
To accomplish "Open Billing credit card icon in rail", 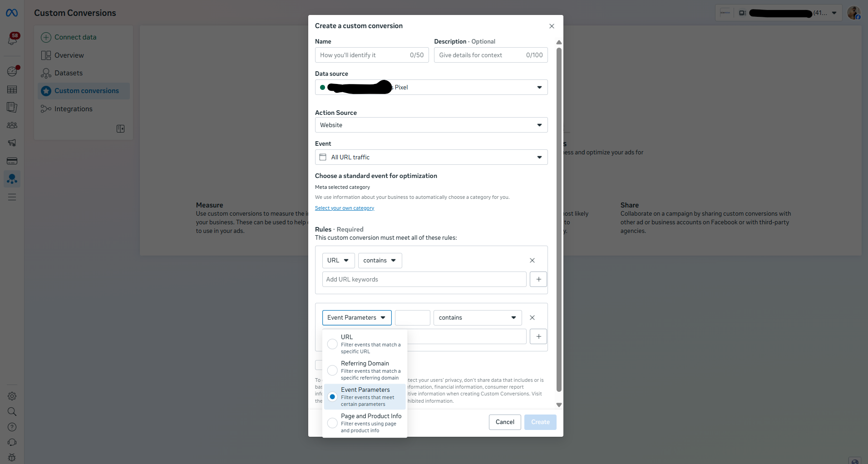I will (x=12, y=161).
